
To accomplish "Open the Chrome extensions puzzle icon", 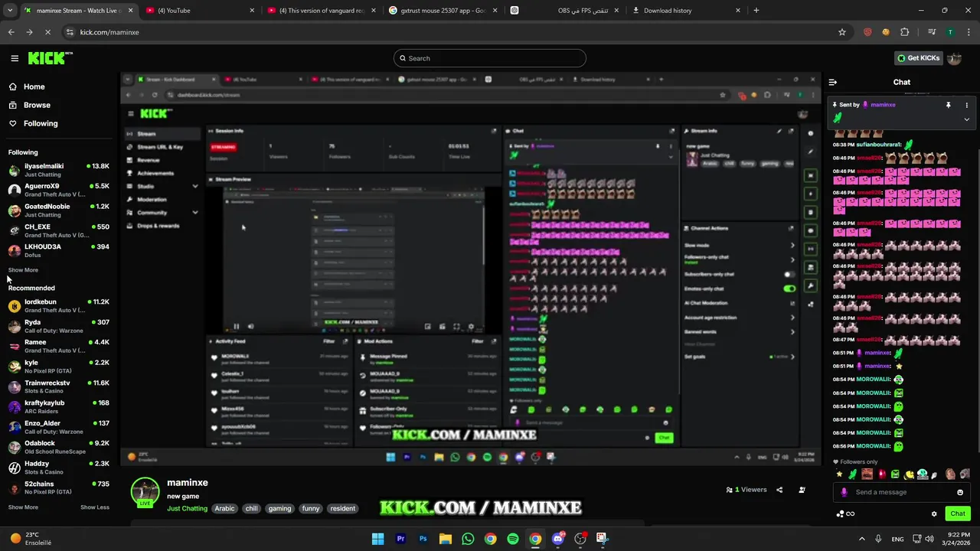I will tap(905, 32).
